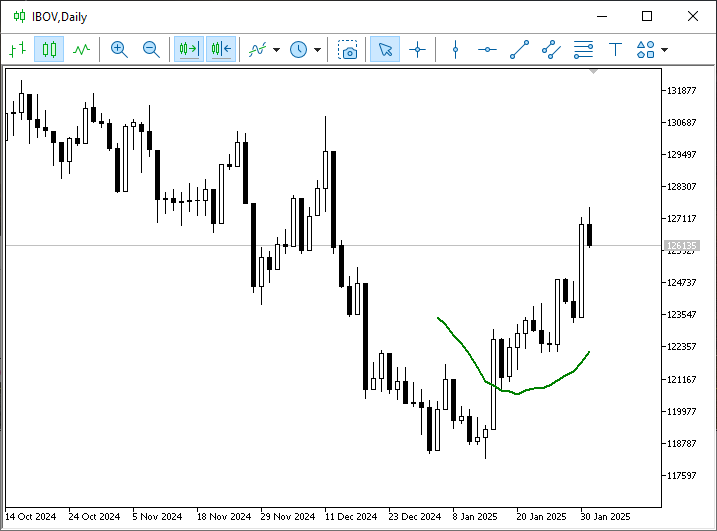This screenshot has width=717, height=531.
Task: Click the 11 Dec 2024 date label
Action: (351, 516)
